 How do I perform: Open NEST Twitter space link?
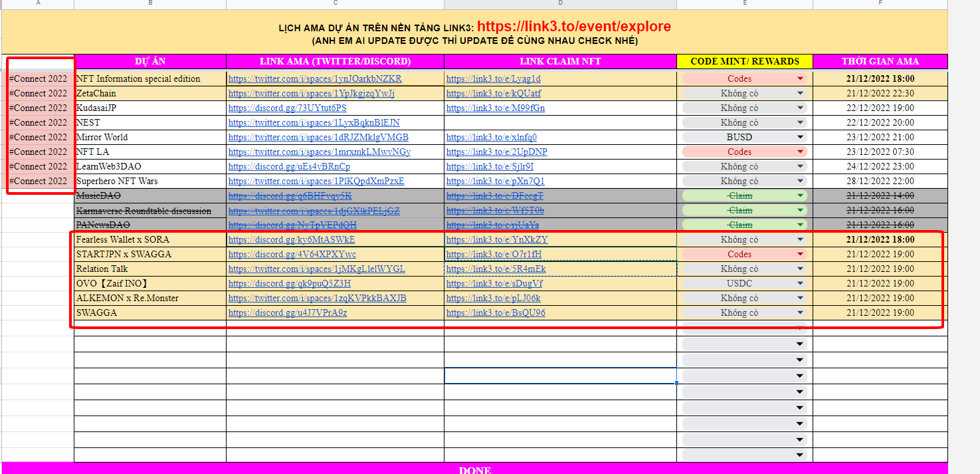coord(314,122)
